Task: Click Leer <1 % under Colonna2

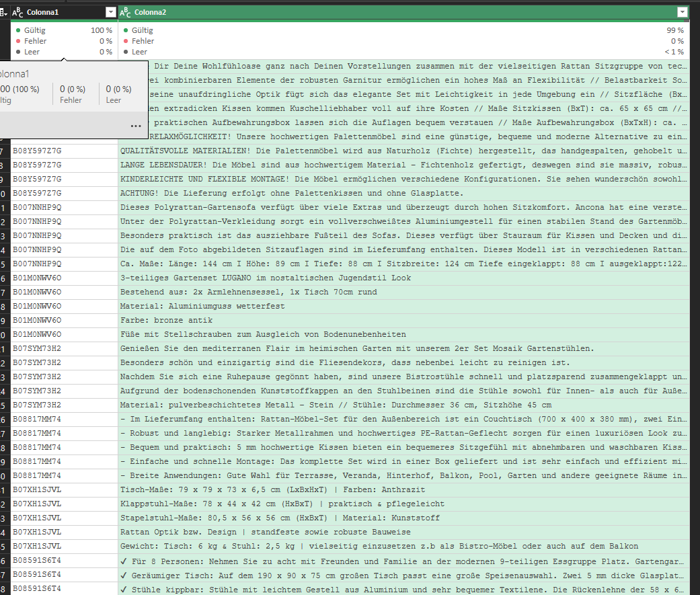Action: (403, 52)
